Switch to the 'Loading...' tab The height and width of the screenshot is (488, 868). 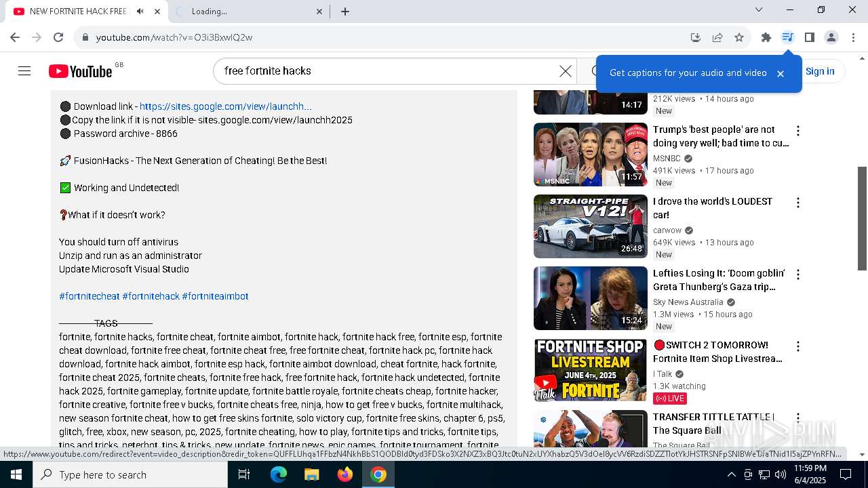coord(248,12)
